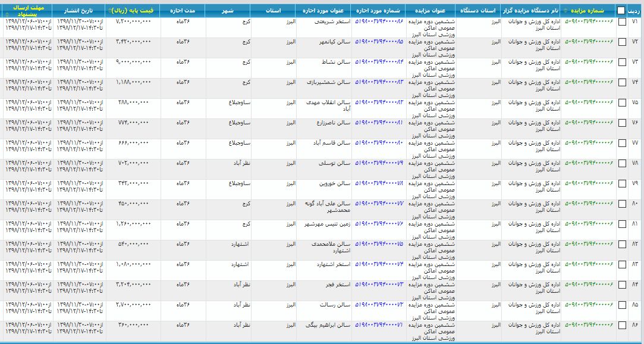Viewport: 644px width, 344px height.
Task: Open rental number link for استخر فجر
Action: coord(379,284)
